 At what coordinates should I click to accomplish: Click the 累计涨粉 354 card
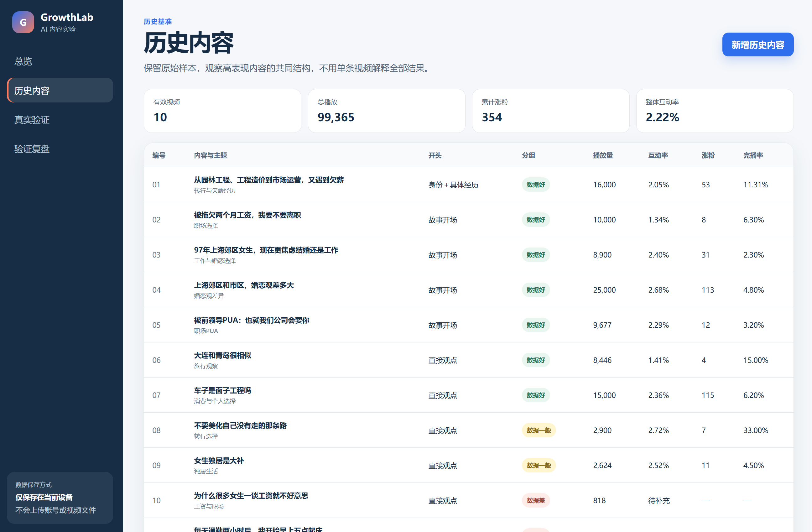point(551,111)
